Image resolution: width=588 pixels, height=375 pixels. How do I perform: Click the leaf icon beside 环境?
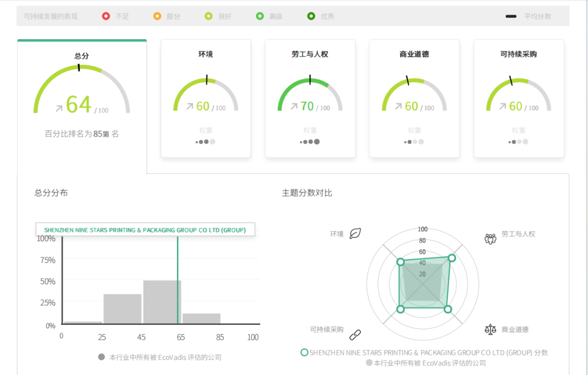(x=355, y=234)
